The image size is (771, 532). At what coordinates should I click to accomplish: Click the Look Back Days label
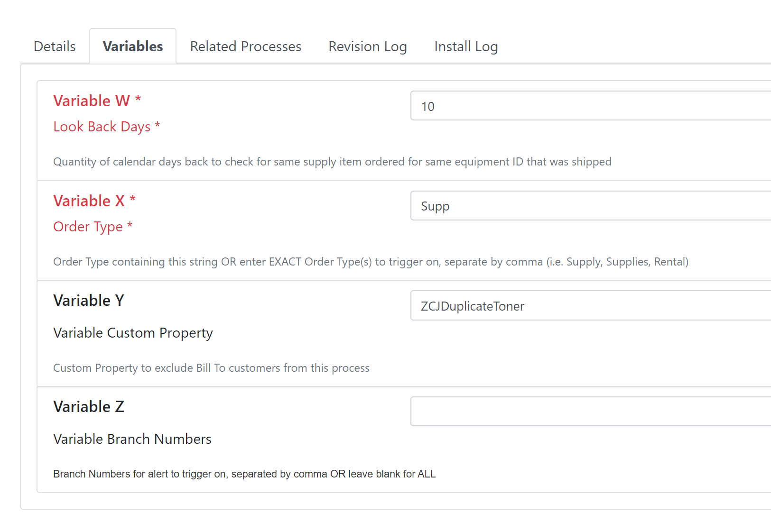107,127
